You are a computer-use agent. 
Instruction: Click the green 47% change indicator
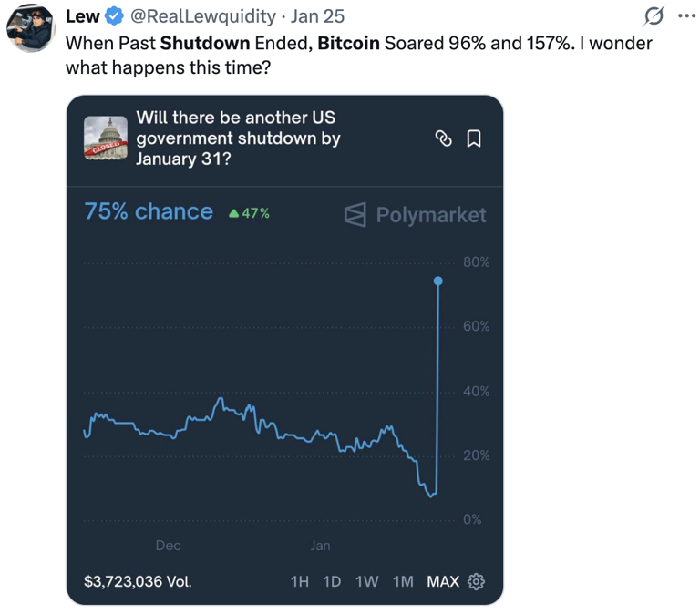pos(249,213)
